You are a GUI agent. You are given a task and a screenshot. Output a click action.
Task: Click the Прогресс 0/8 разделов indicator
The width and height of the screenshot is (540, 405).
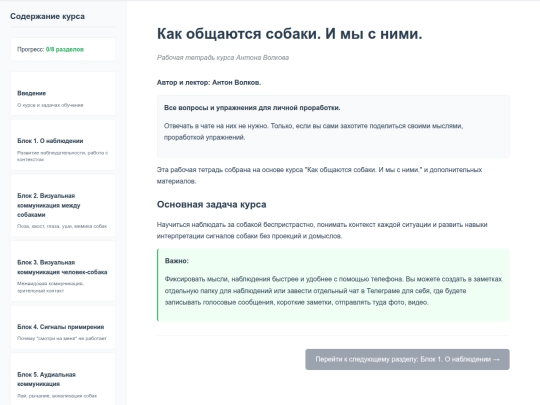coord(63,49)
